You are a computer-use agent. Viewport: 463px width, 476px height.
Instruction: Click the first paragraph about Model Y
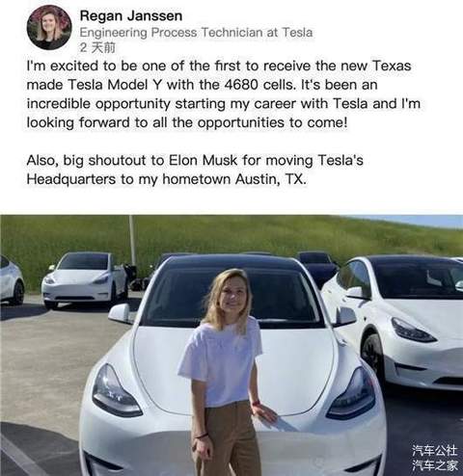pyautogui.click(x=224, y=94)
